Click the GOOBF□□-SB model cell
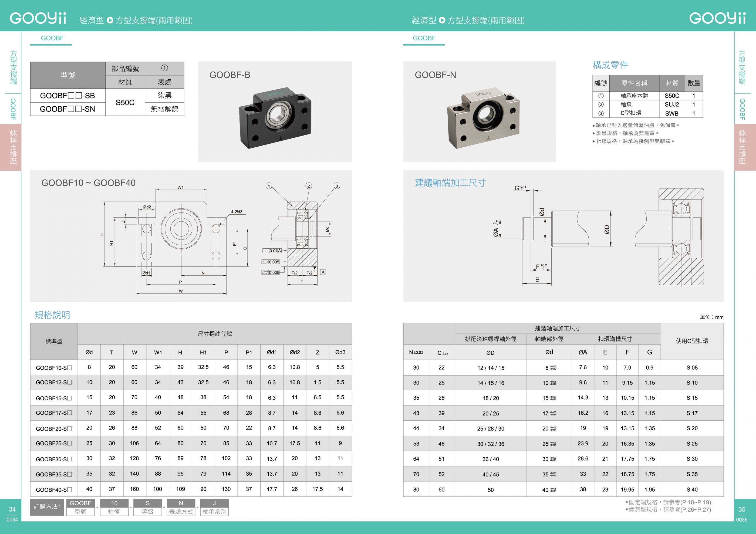 (67, 96)
